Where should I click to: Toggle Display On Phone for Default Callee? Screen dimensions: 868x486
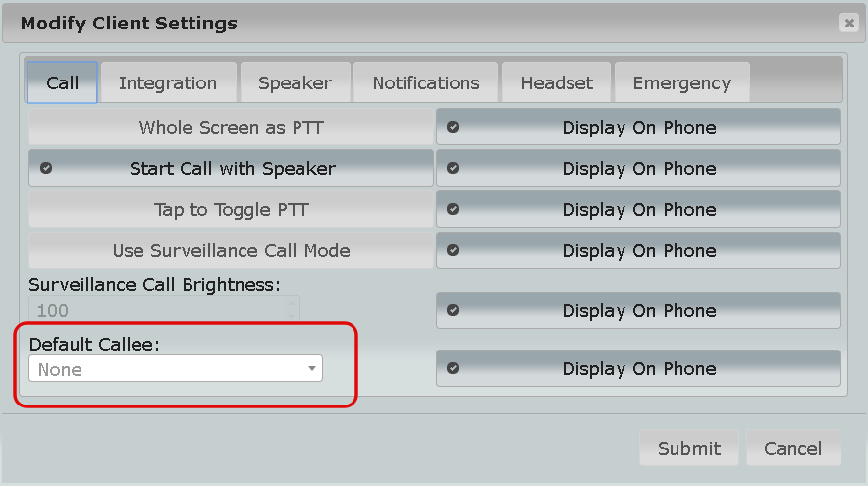pyautogui.click(x=638, y=369)
